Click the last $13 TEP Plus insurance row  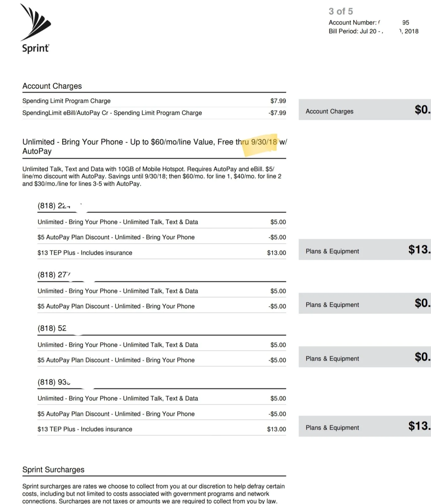pos(162,429)
